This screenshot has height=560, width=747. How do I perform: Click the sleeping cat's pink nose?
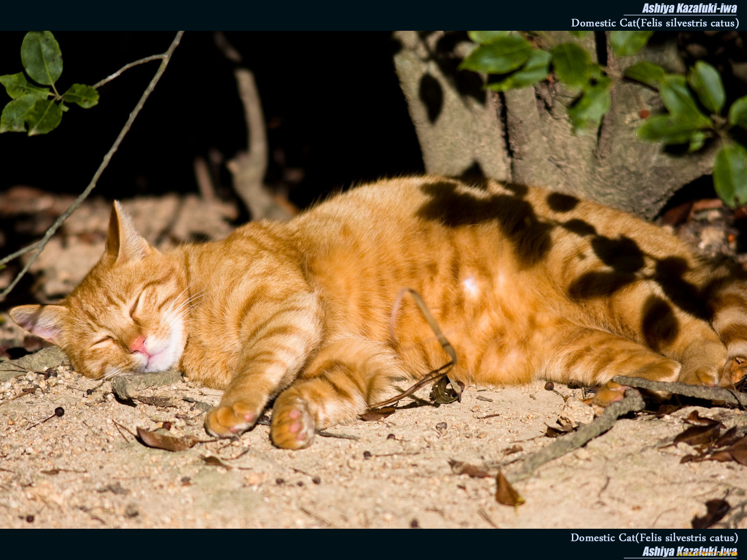(138, 346)
